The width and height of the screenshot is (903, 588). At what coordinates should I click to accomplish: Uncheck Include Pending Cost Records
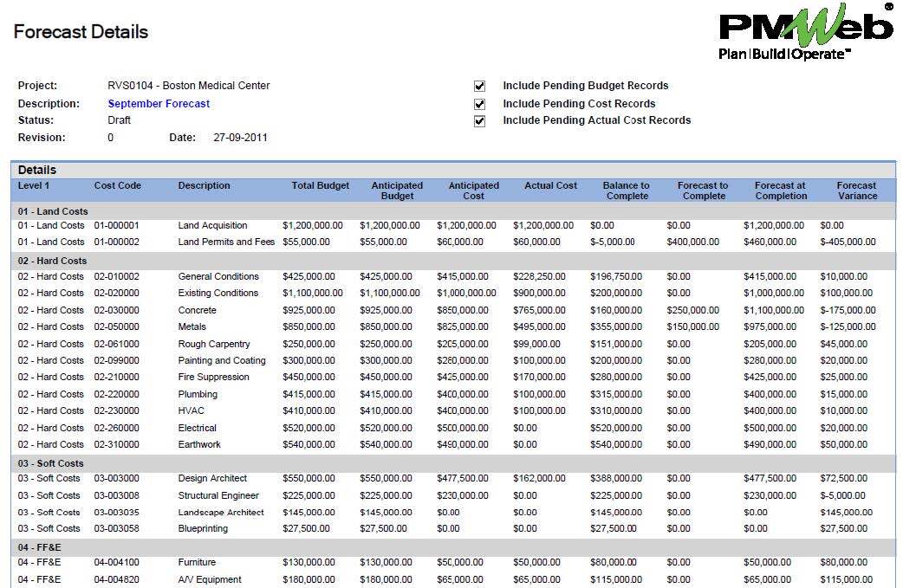(x=479, y=104)
